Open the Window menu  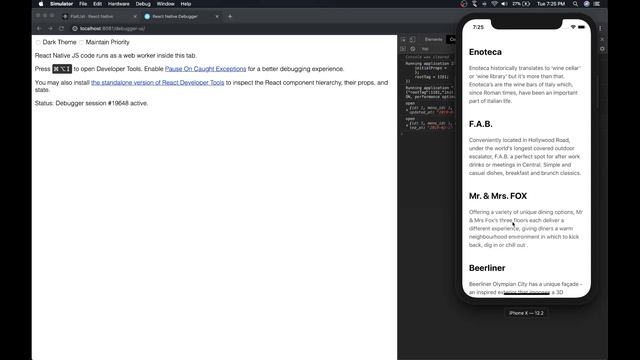click(x=165, y=4)
